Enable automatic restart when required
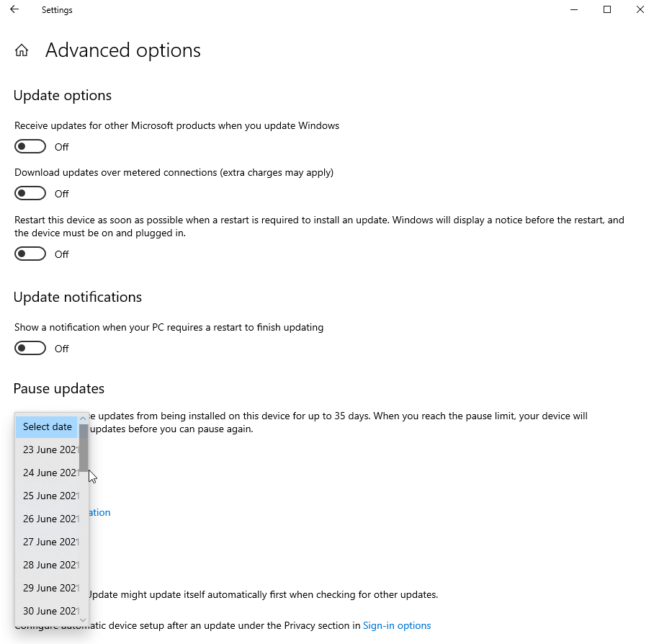This screenshot has width=654, height=644. 30,254
